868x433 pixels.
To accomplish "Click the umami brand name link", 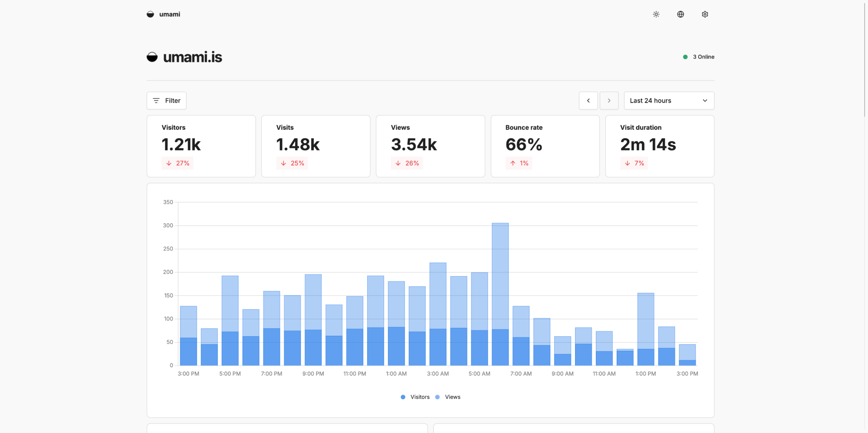I will pyautogui.click(x=170, y=14).
